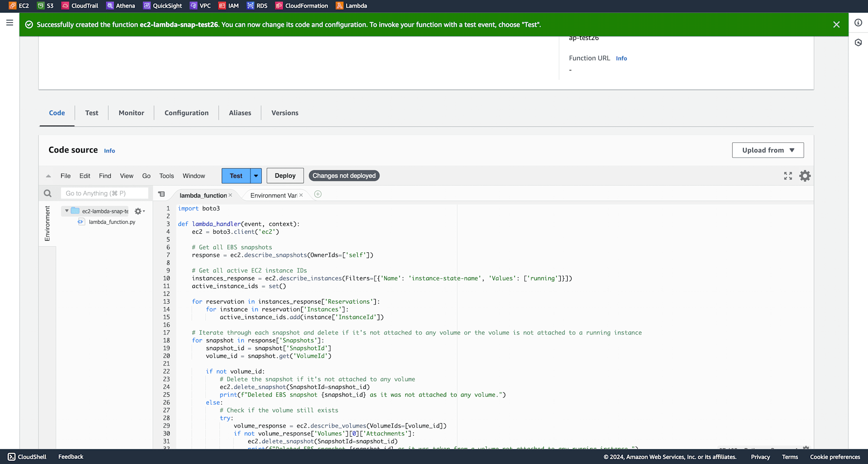Open the Athena service shortcut
The image size is (868, 464).
tap(121, 6)
